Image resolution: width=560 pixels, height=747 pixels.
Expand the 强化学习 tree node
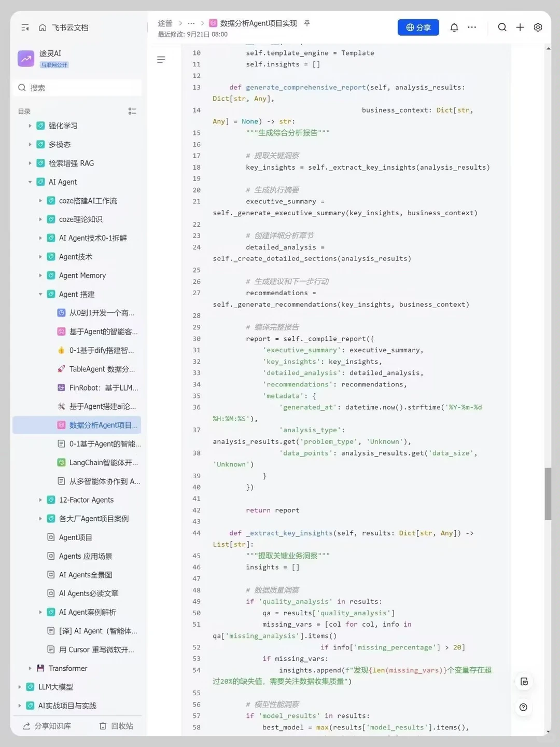(x=30, y=126)
